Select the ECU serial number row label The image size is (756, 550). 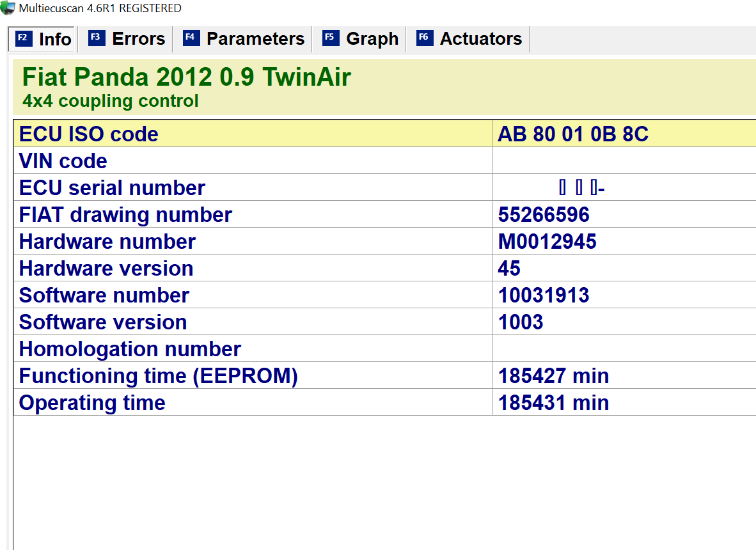[x=112, y=188]
